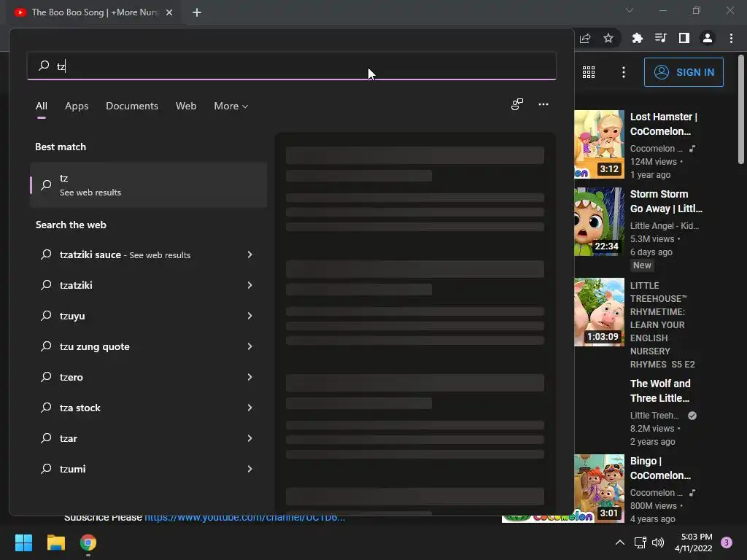Open notification center badge
The image size is (747, 560).
point(727,542)
